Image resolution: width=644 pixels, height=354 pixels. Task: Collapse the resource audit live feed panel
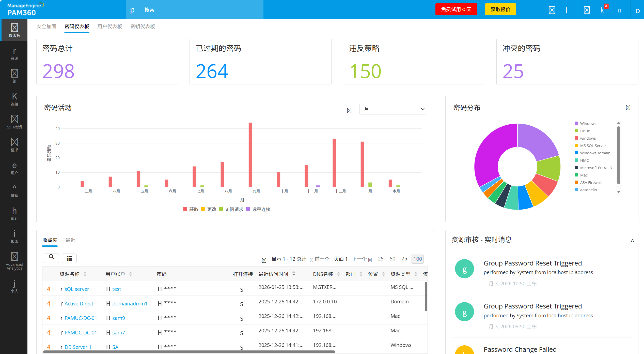pos(632,240)
